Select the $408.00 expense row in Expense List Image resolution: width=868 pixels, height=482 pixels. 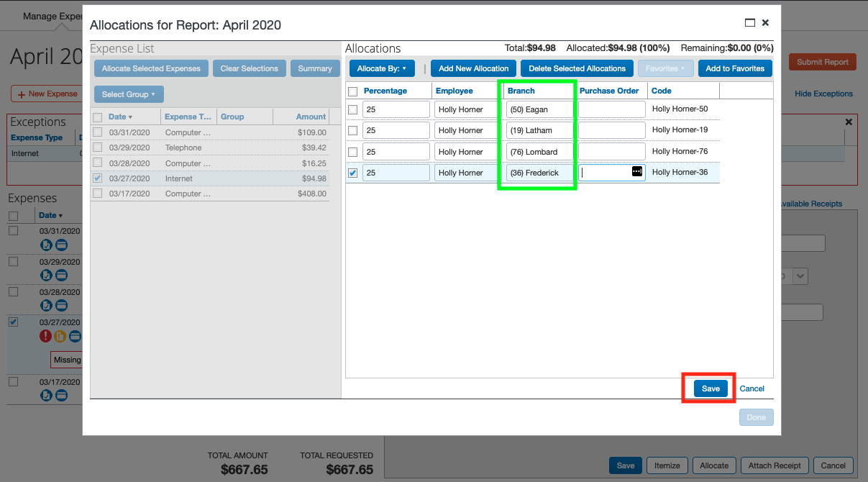tap(210, 194)
